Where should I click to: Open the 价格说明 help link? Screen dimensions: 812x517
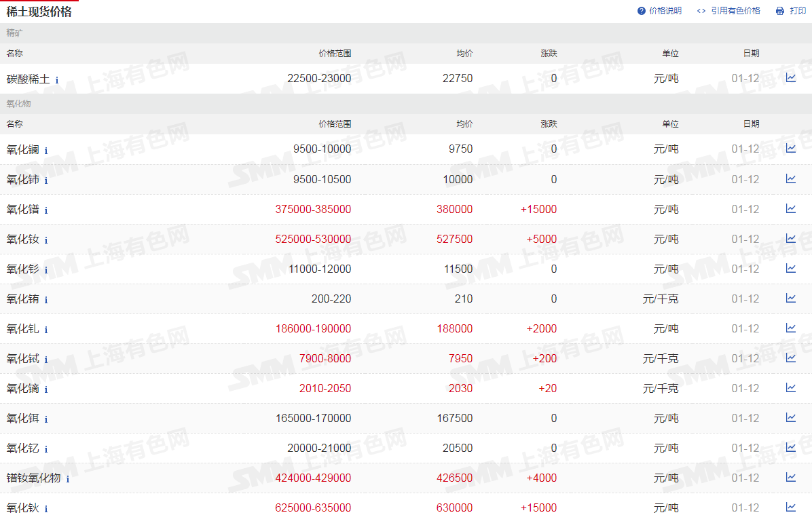click(659, 11)
